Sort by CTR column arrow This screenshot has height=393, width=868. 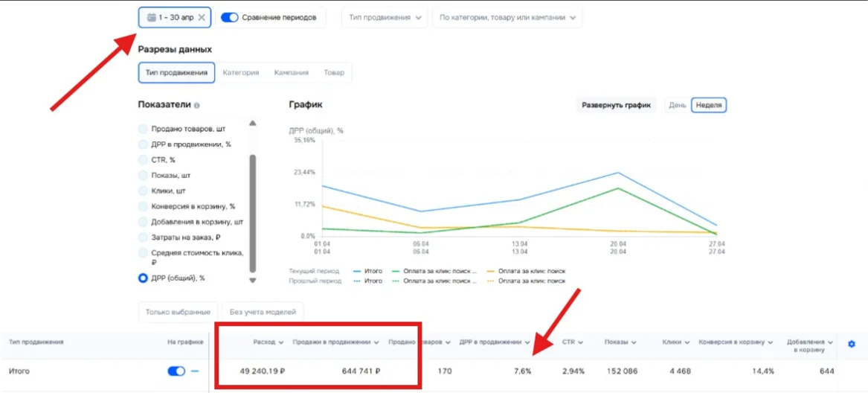click(x=581, y=342)
